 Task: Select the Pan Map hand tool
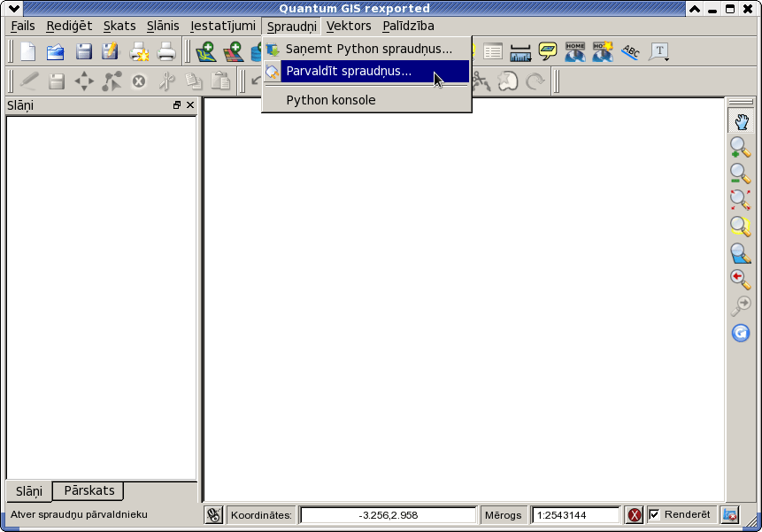[741, 121]
